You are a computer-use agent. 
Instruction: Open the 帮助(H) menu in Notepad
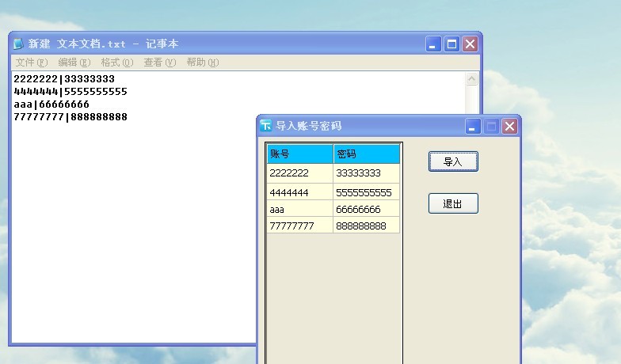203,63
